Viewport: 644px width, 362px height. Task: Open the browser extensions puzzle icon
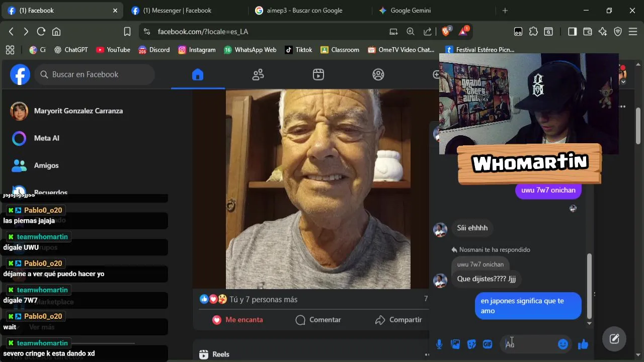(533, 32)
